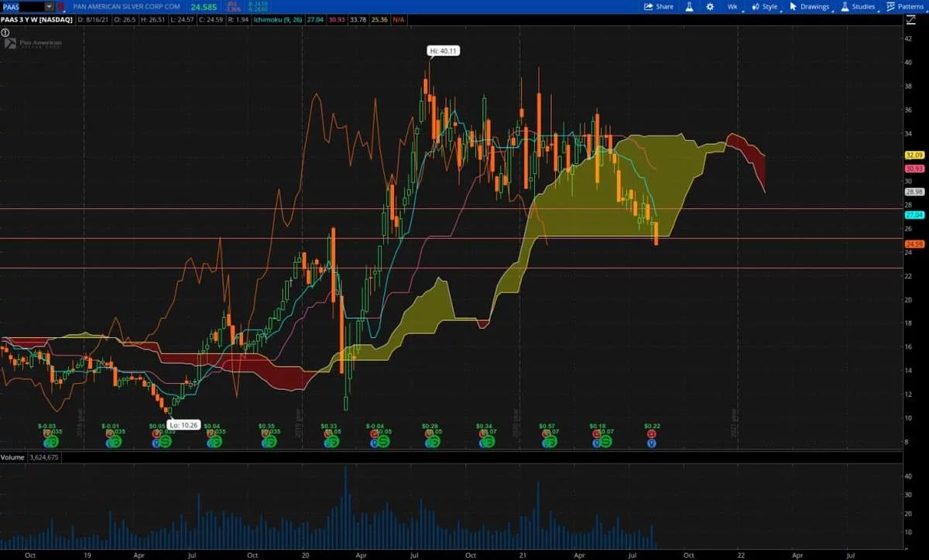Click the Volume panel label
Viewport: 929px width, 560px height.
[x=12, y=457]
